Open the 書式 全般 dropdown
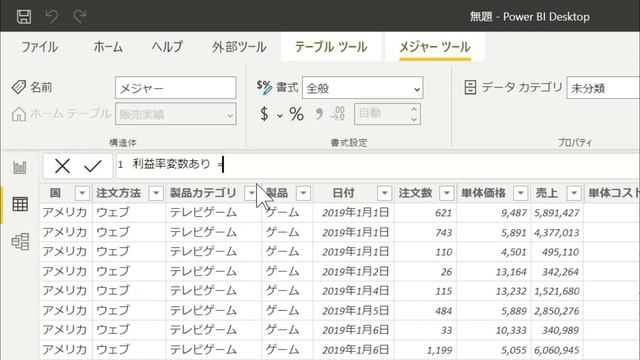 pyautogui.click(x=362, y=88)
